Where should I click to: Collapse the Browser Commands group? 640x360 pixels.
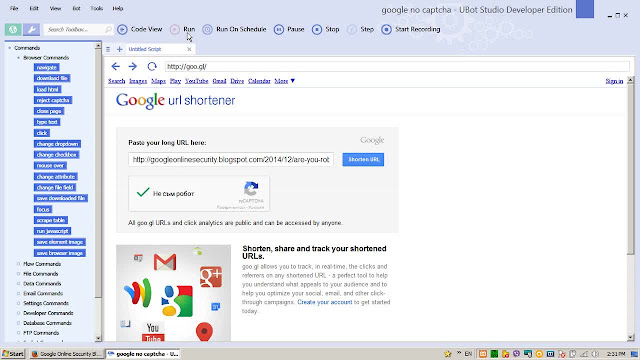pos(18,58)
